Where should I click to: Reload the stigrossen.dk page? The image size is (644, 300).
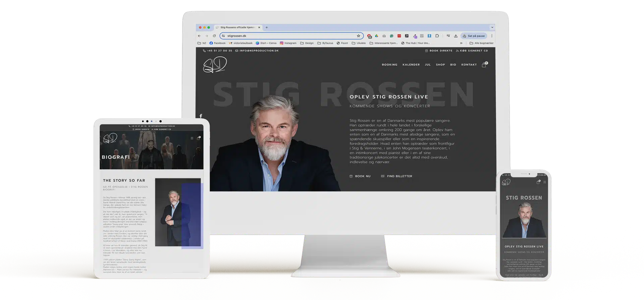(214, 36)
